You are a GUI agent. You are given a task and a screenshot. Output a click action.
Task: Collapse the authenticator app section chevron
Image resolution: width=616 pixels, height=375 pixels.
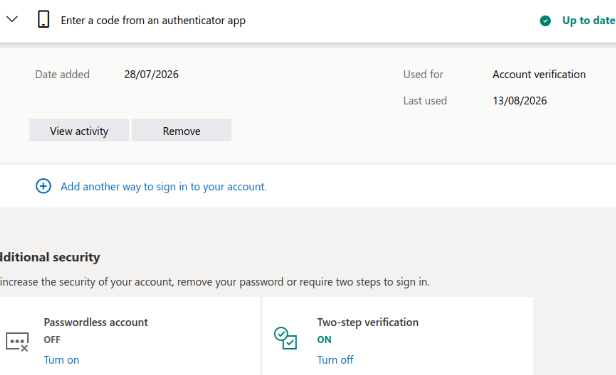click(12, 19)
